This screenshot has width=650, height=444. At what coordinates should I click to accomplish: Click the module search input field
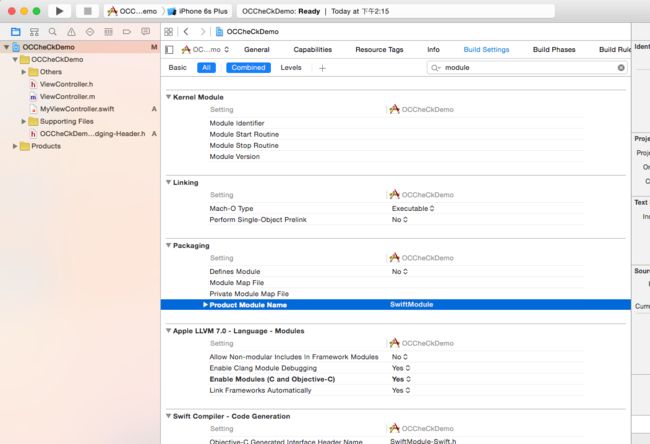click(x=526, y=68)
